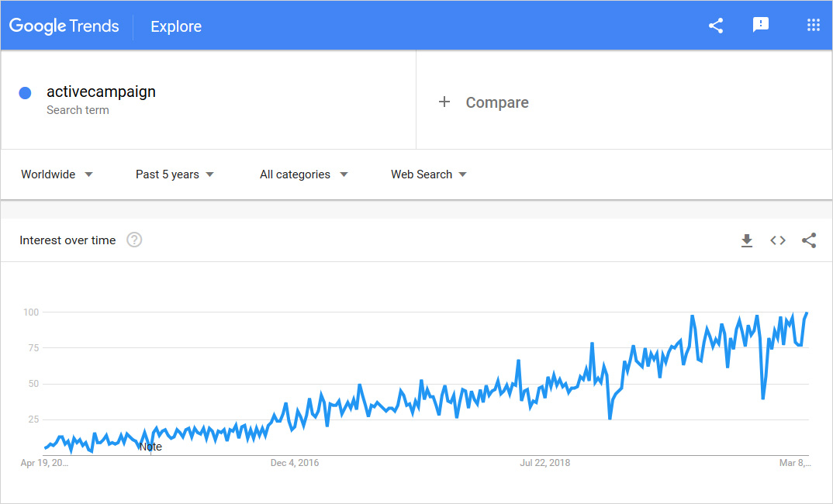This screenshot has width=833, height=504.
Task: Share the Interest over time chart
Action: coord(809,240)
